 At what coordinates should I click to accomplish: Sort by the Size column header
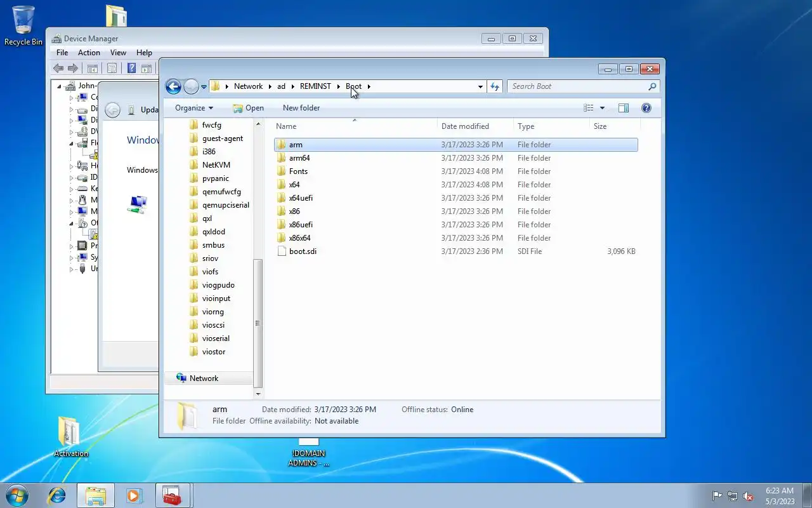click(614, 126)
